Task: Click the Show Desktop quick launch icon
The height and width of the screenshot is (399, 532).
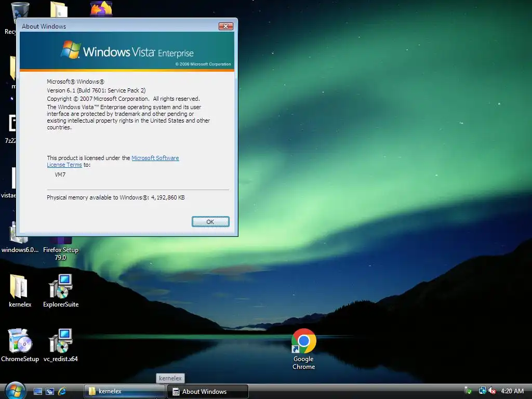Action: point(38,391)
